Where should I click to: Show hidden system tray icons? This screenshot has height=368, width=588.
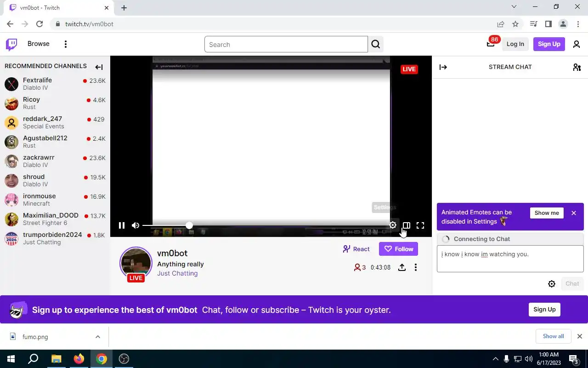click(x=495, y=359)
